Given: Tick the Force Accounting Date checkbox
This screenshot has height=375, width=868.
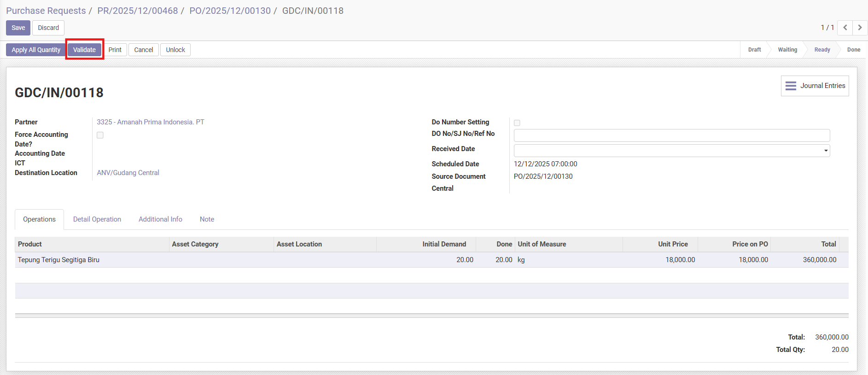Looking at the screenshot, I should click(x=100, y=135).
